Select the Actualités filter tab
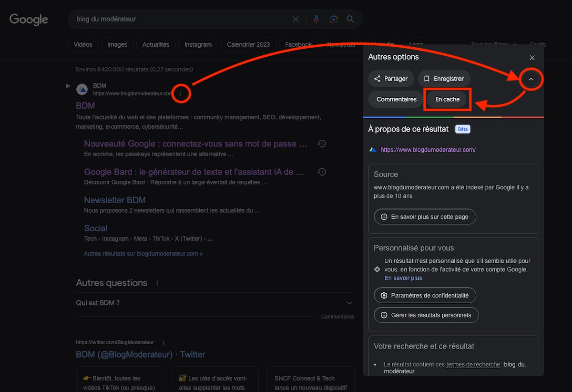The height and width of the screenshot is (392, 572). (156, 44)
